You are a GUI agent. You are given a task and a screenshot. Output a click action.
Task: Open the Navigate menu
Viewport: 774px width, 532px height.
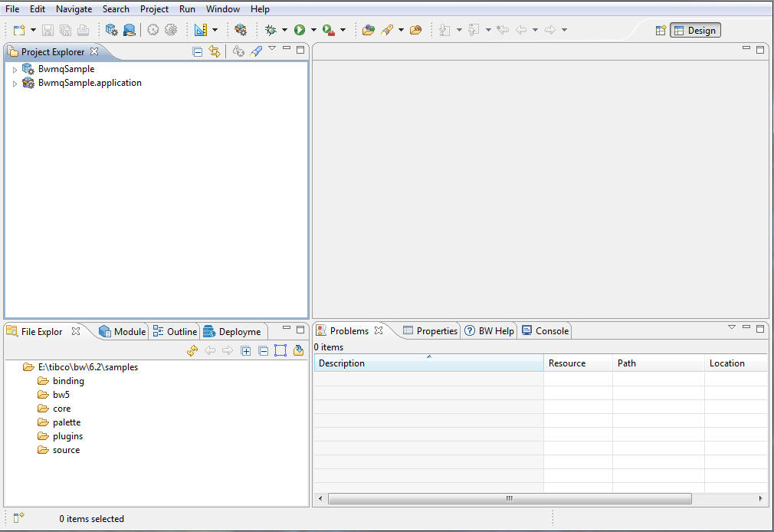74,9
